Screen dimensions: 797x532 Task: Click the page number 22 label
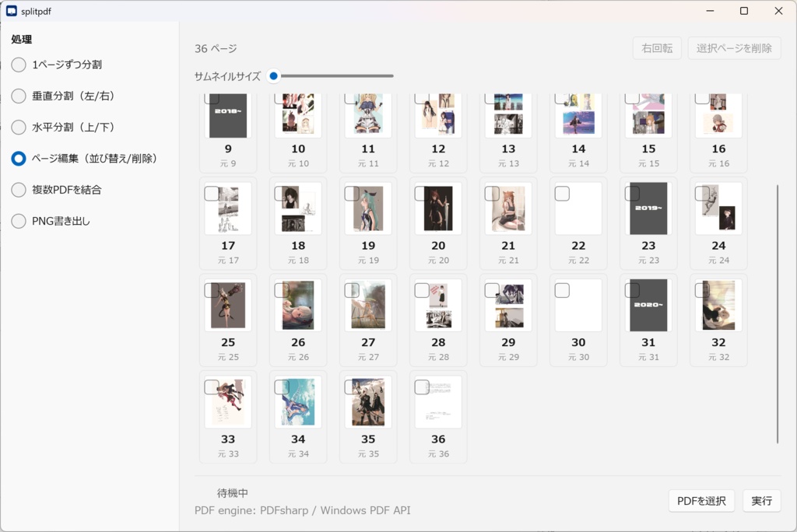(578, 246)
